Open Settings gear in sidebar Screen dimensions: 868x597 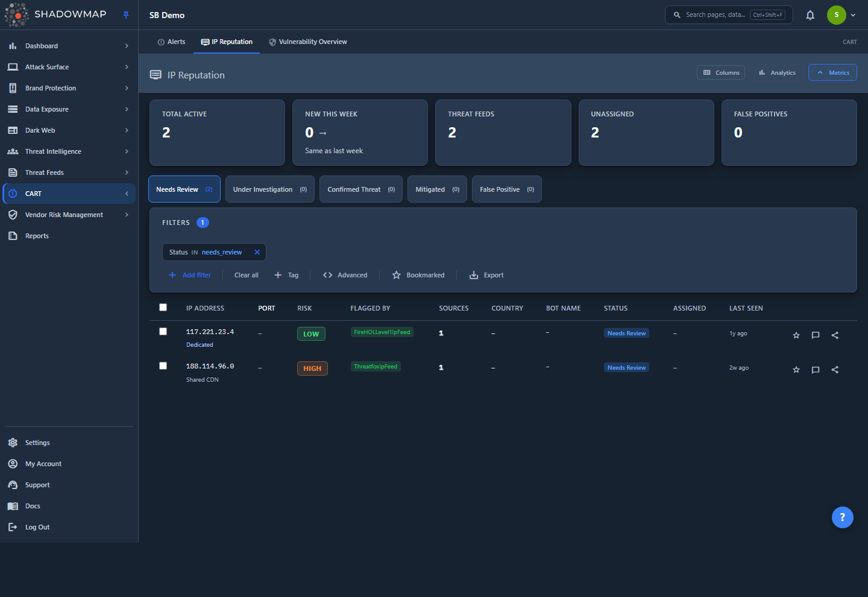pyautogui.click(x=13, y=443)
